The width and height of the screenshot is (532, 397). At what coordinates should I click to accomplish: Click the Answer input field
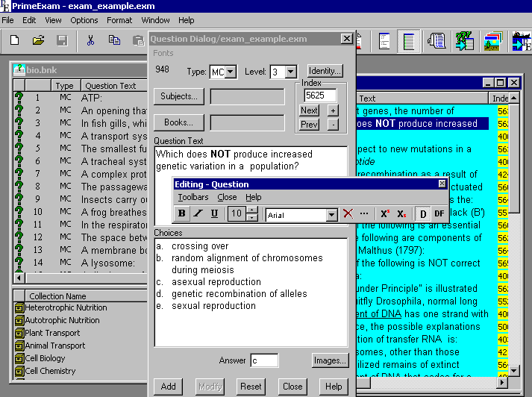[264, 360]
